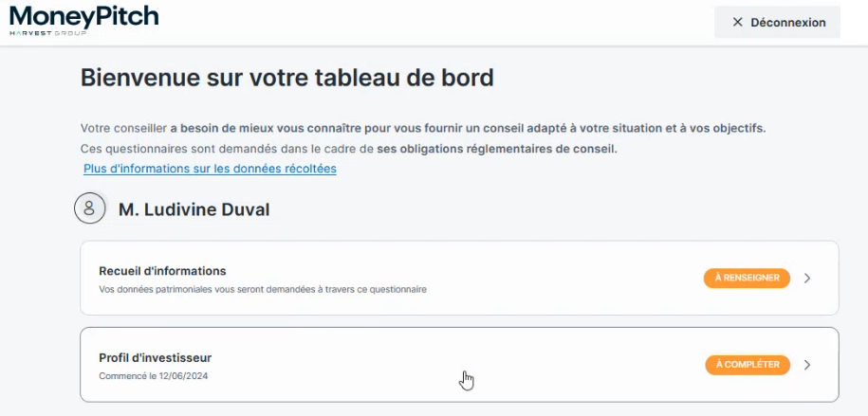Click the 'Bienvenue sur votre tableau de bord' heading
Image resolution: width=868 pixels, height=416 pixels.
[x=286, y=78]
